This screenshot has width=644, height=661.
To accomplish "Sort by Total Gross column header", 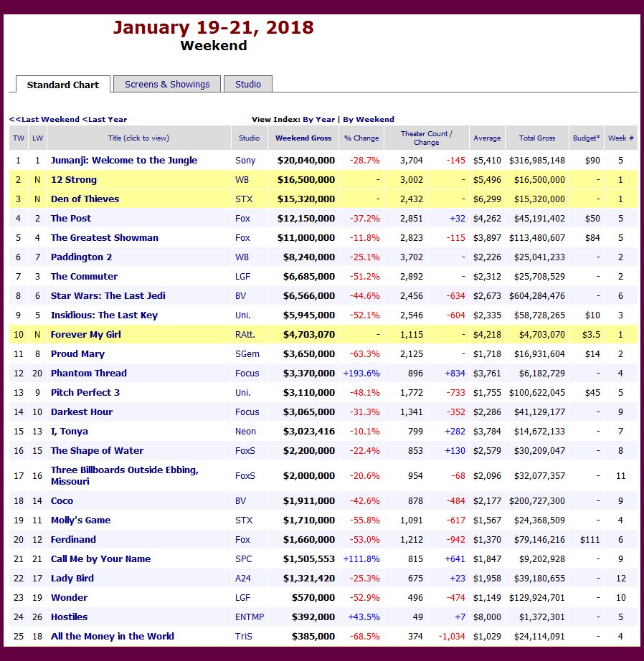I will click(536, 138).
